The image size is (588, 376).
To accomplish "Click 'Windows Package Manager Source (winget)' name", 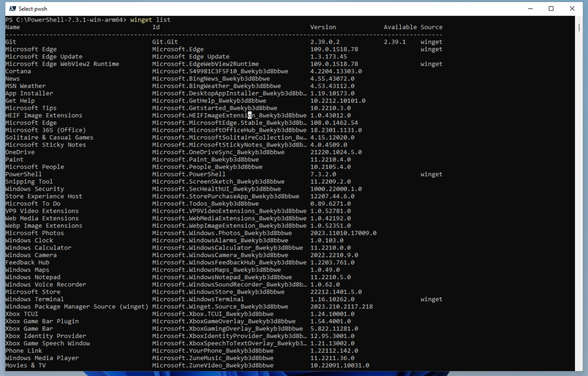I will pyautogui.click(x=77, y=306).
